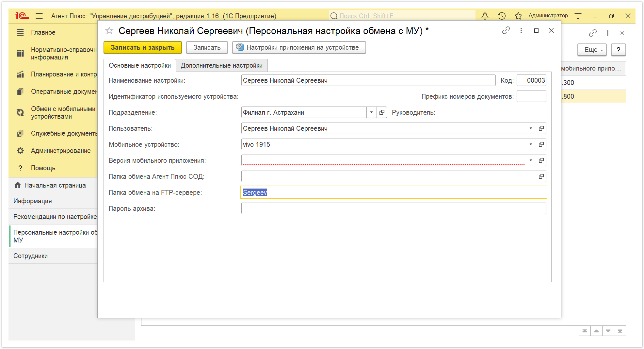644x349 pixels.
Task: Add this setting to favorites with the star
Action: tap(109, 31)
